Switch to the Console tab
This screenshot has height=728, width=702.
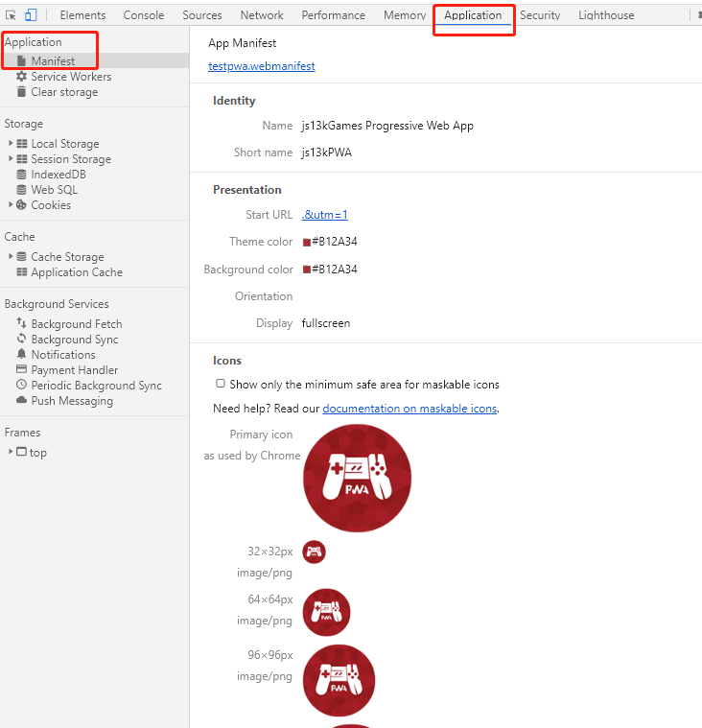click(144, 15)
